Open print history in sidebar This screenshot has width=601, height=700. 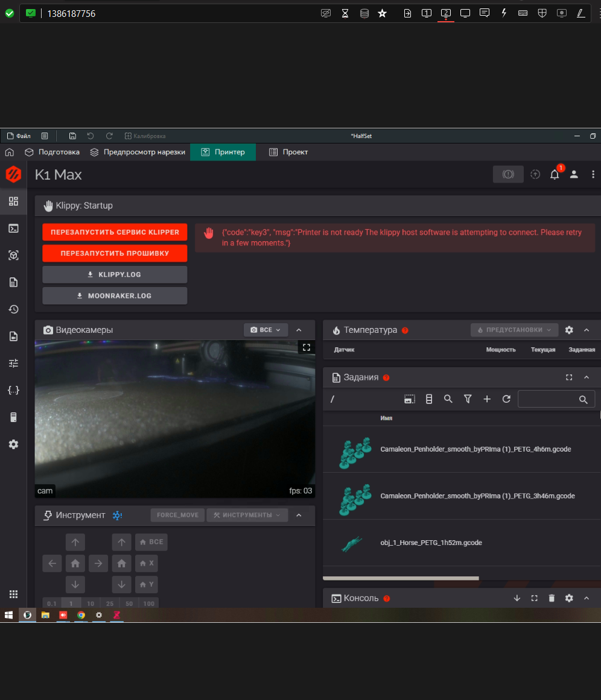(x=13, y=309)
